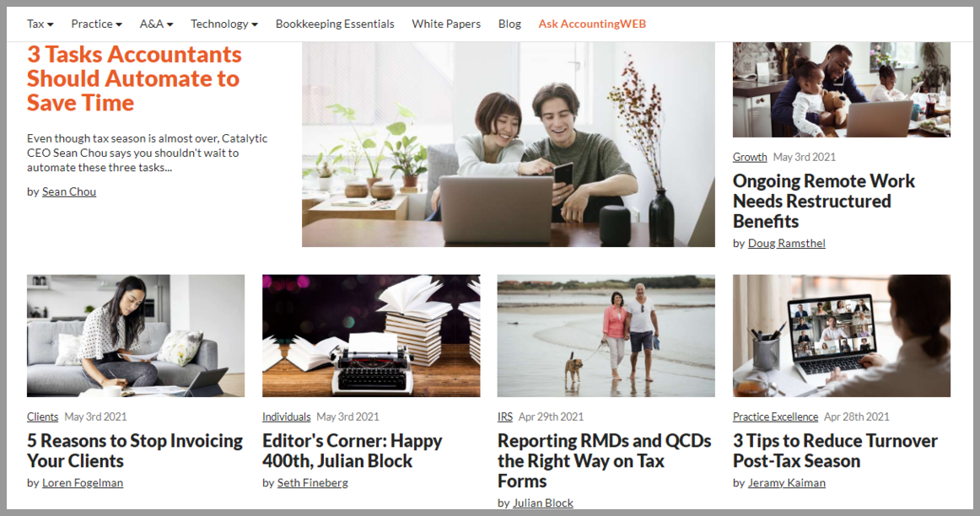This screenshot has width=980, height=516.
Task: Open the Technology dropdown menu
Action: (x=223, y=24)
